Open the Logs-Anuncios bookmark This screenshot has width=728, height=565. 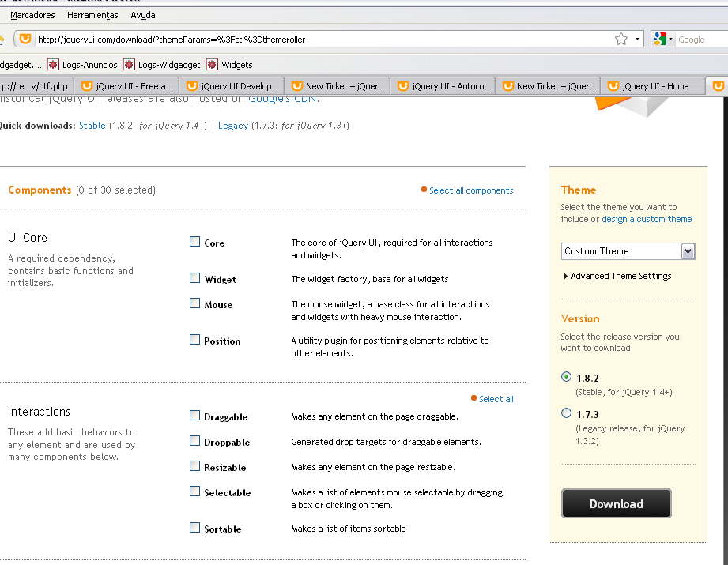(x=82, y=65)
